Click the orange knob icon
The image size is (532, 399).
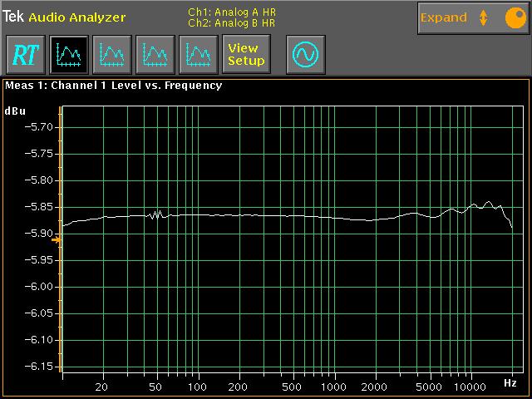510,17
